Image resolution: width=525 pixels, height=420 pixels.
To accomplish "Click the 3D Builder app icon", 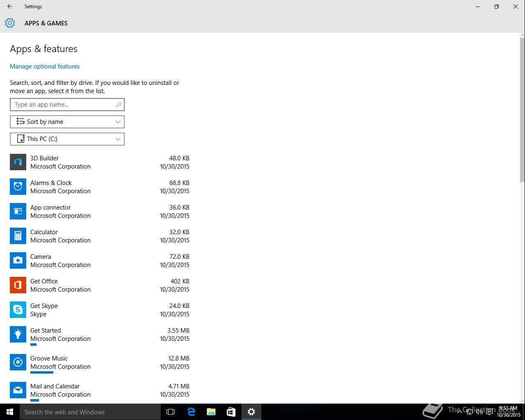I will click(x=18, y=162).
